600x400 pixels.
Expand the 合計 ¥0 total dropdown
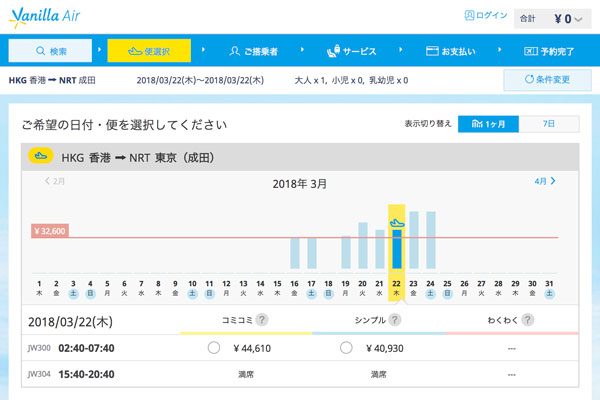point(552,18)
